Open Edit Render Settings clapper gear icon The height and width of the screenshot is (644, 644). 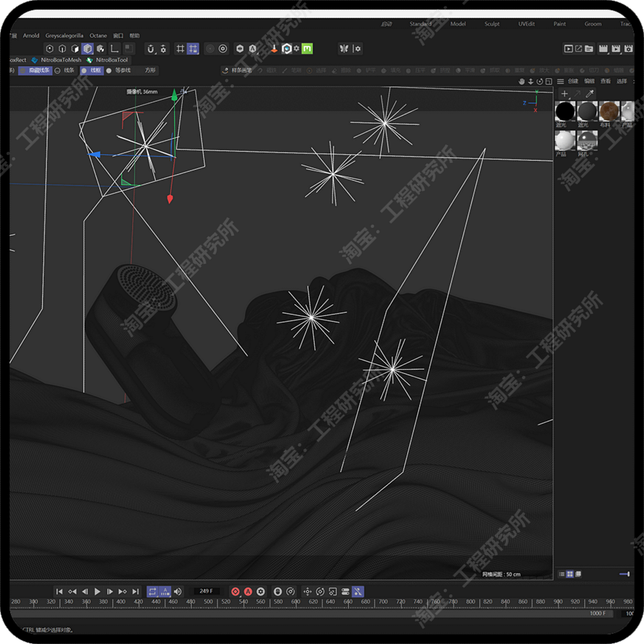629,49
